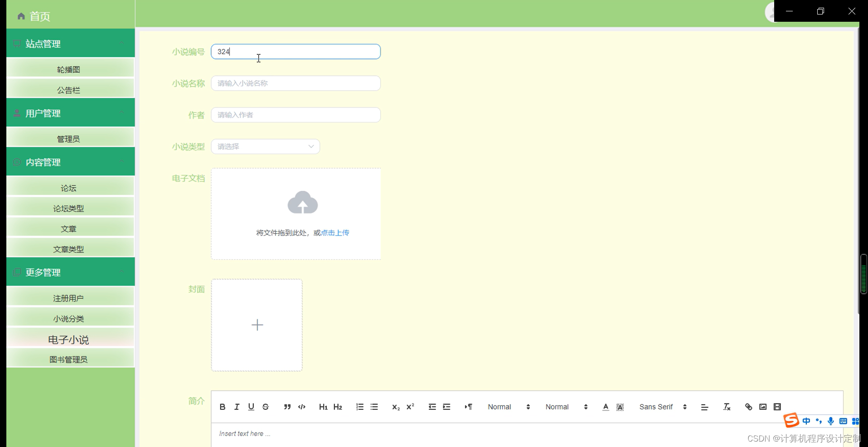Toggle italic formatting in editor toolbar

pos(237,407)
